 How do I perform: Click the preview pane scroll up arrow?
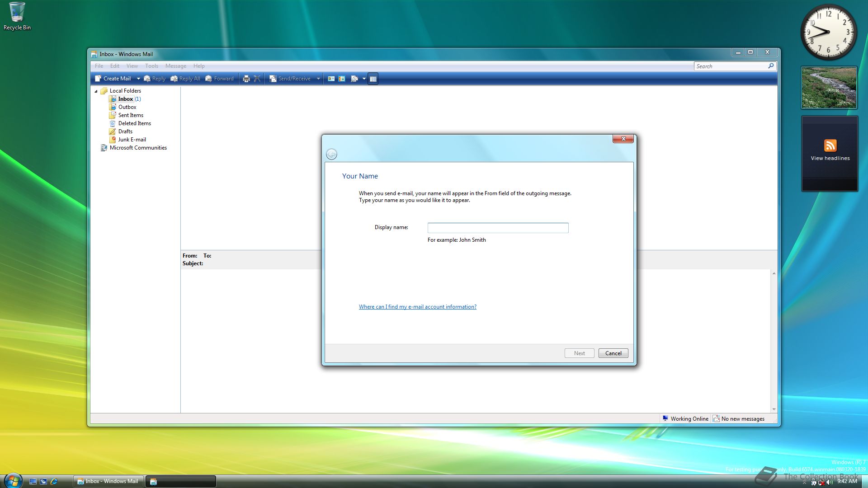(x=774, y=273)
